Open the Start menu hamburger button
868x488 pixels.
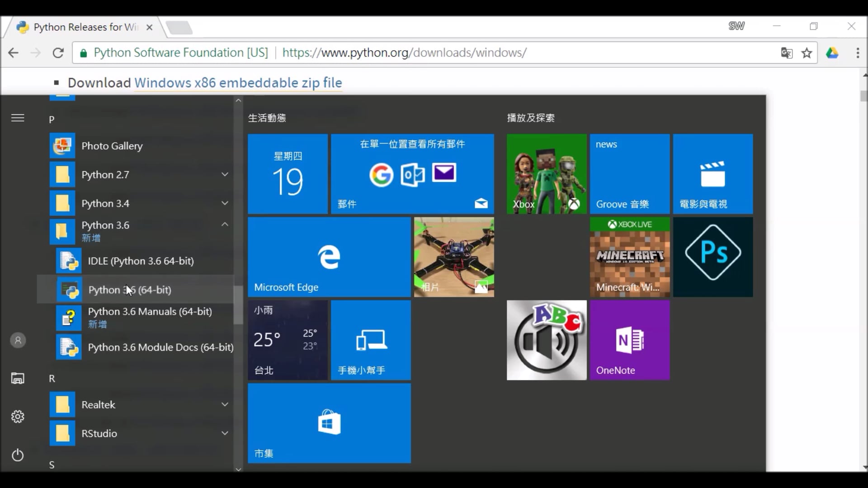18,117
